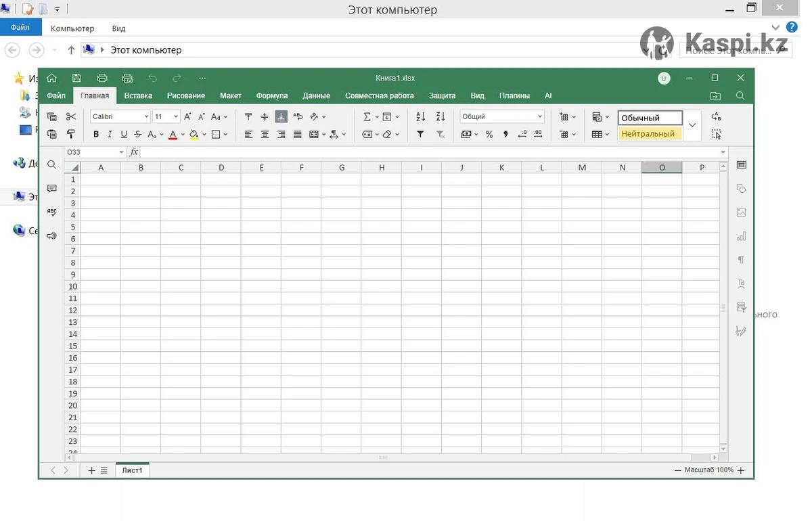Click the font color red A button
Image resolution: width=812 pixels, height=521 pixels.
[x=173, y=134]
